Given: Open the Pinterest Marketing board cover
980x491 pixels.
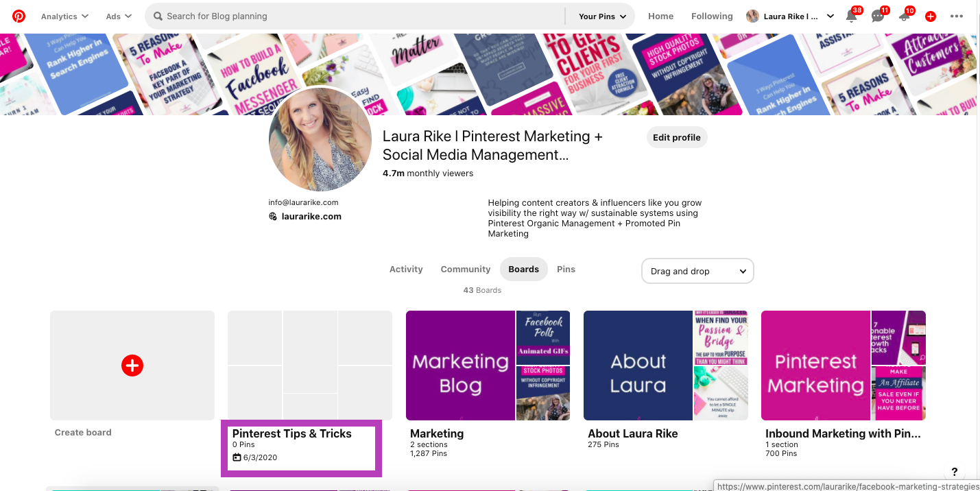Looking at the screenshot, I should tap(815, 366).
